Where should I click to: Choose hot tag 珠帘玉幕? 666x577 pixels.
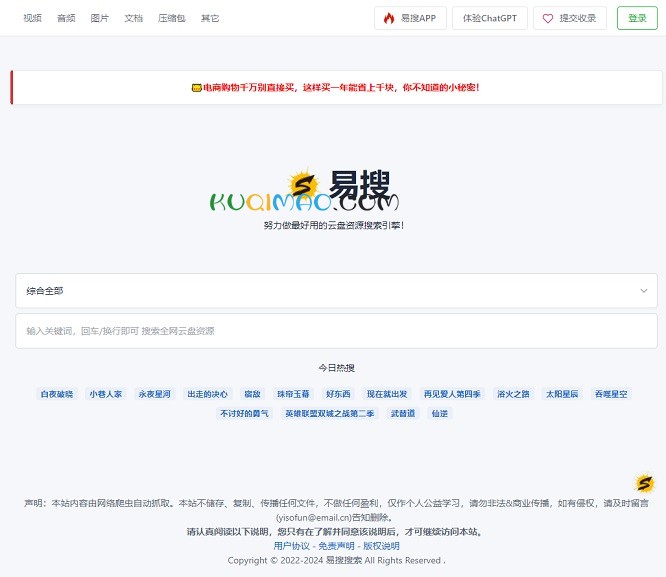[x=293, y=394]
